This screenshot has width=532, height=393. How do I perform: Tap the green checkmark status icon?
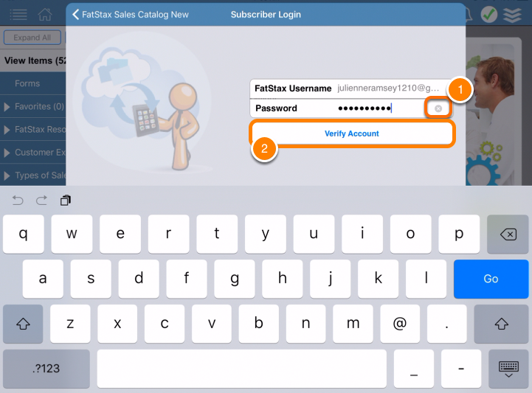tap(489, 15)
